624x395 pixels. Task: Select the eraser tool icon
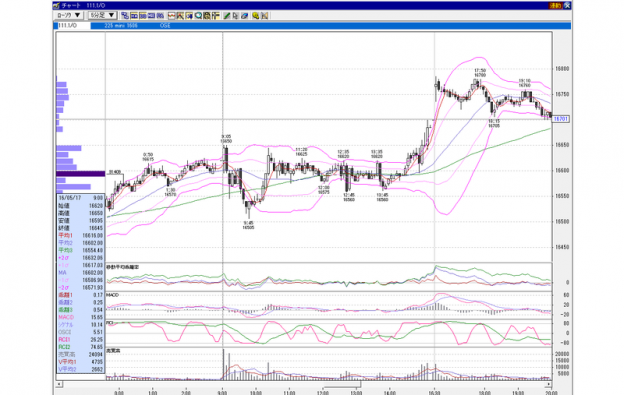pyautogui.click(x=245, y=16)
